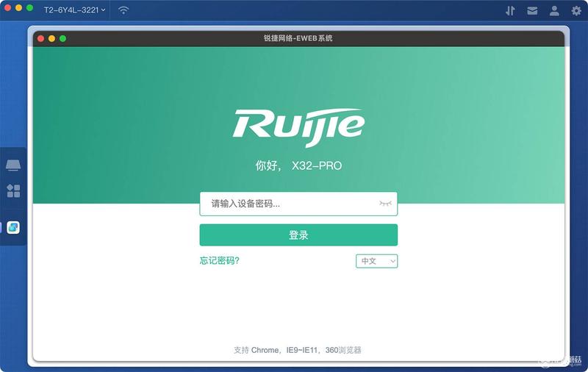The image size is (588, 372).
Task: Toggle password visibility eye icon
Action: pos(385,204)
